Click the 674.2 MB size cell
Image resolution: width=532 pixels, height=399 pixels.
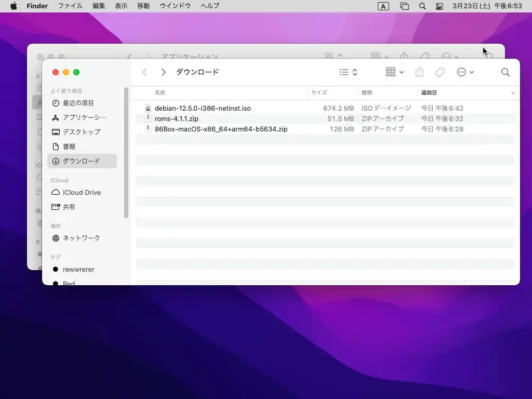tap(338, 108)
